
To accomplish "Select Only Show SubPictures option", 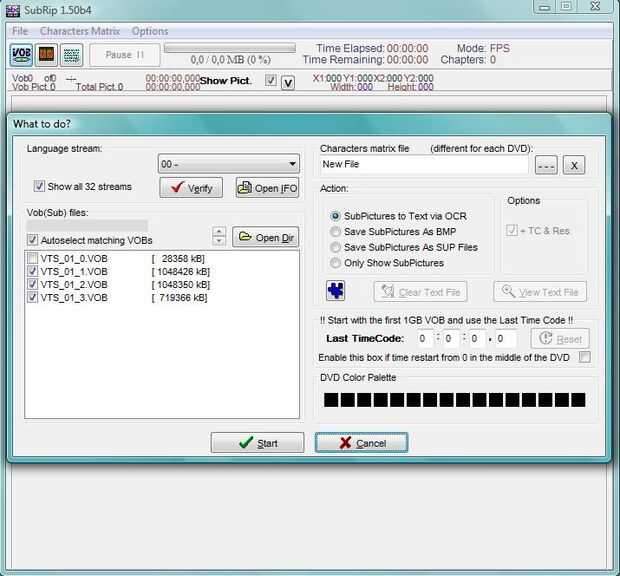I will pos(335,263).
